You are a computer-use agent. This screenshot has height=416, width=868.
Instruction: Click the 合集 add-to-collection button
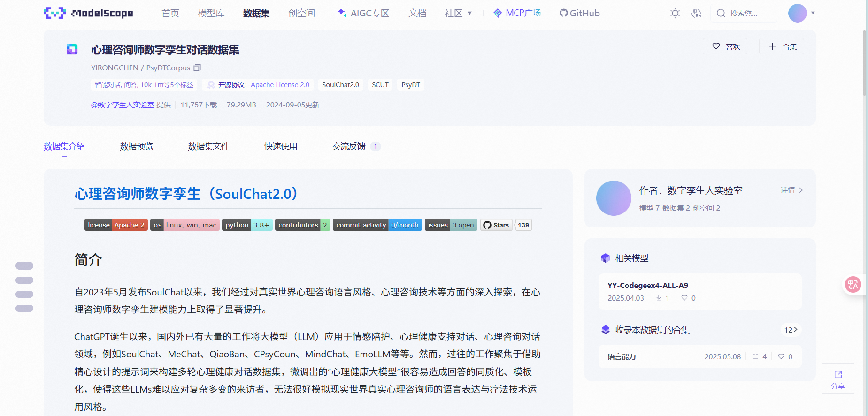click(x=782, y=46)
